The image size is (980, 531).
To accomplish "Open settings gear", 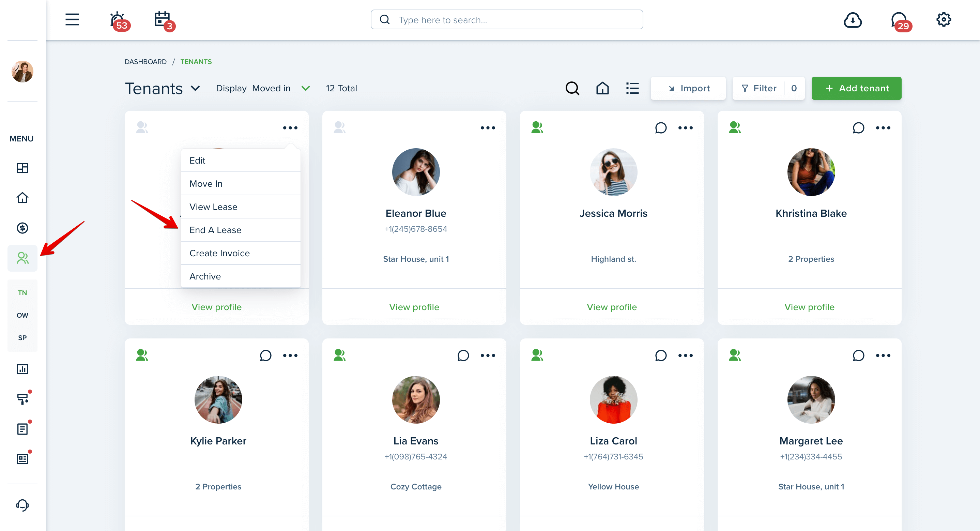I will point(944,19).
